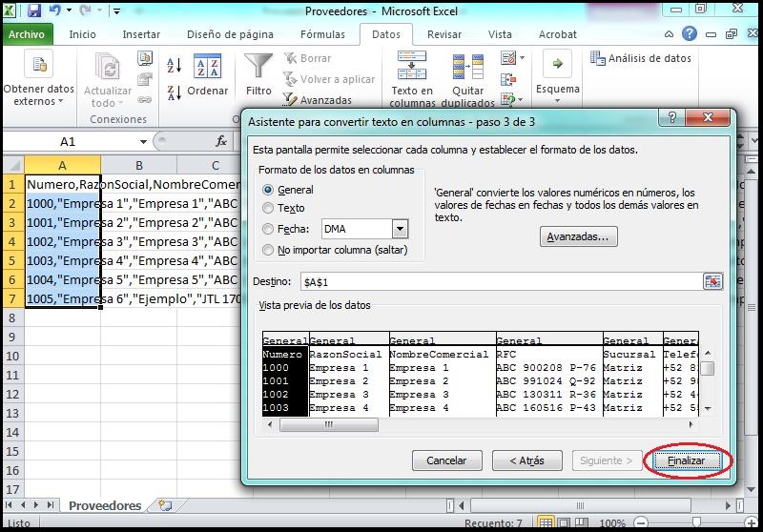
Task: Click the dialog help question mark button
Action: click(672, 117)
